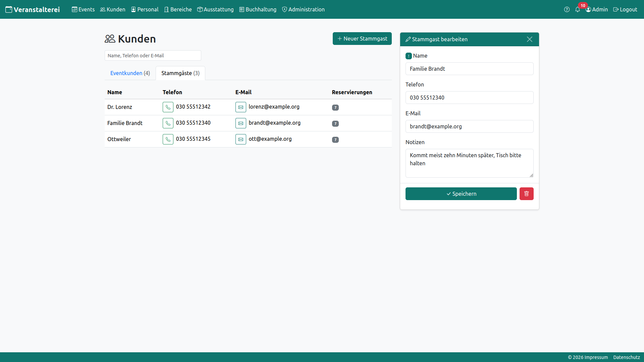This screenshot has width=644, height=362.
Task: Close the Stammgast bearbeiten panel
Action: tap(530, 39)
